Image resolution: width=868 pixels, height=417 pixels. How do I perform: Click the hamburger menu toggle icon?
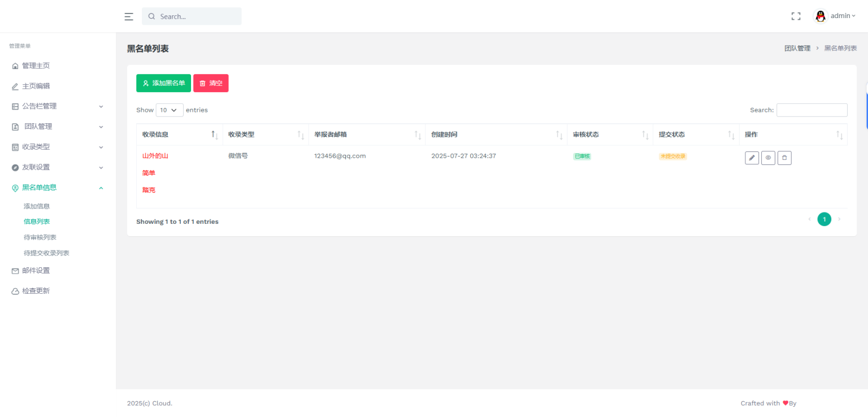click(x=129, y=16)
